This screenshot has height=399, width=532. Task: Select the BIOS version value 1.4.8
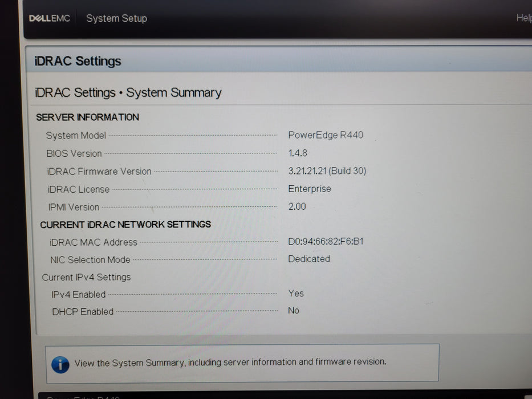[298, 153]
